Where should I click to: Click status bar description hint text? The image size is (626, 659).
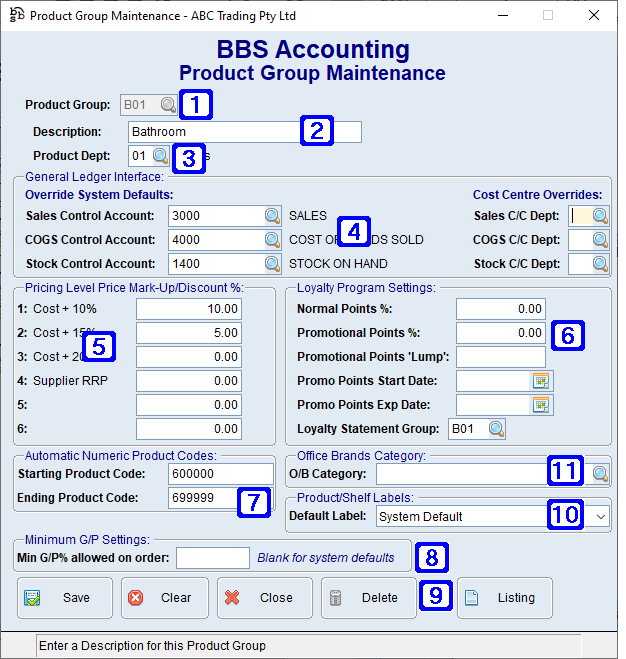(x=152, y=646)
